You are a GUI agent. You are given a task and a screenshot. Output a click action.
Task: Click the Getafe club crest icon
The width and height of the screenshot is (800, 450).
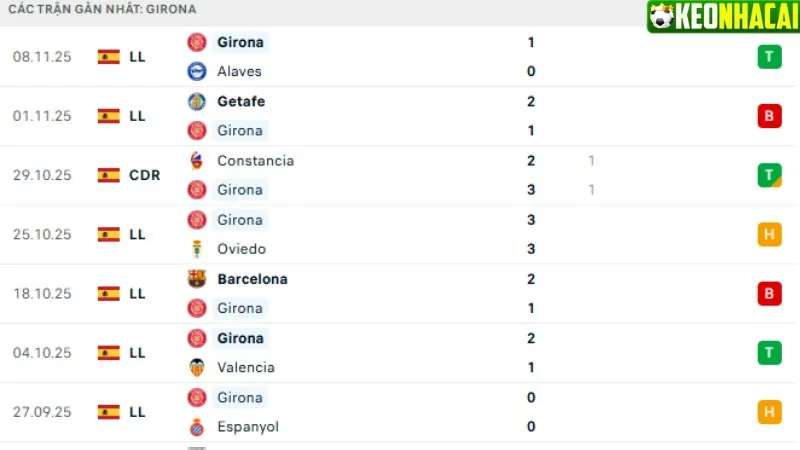(197, 101)
